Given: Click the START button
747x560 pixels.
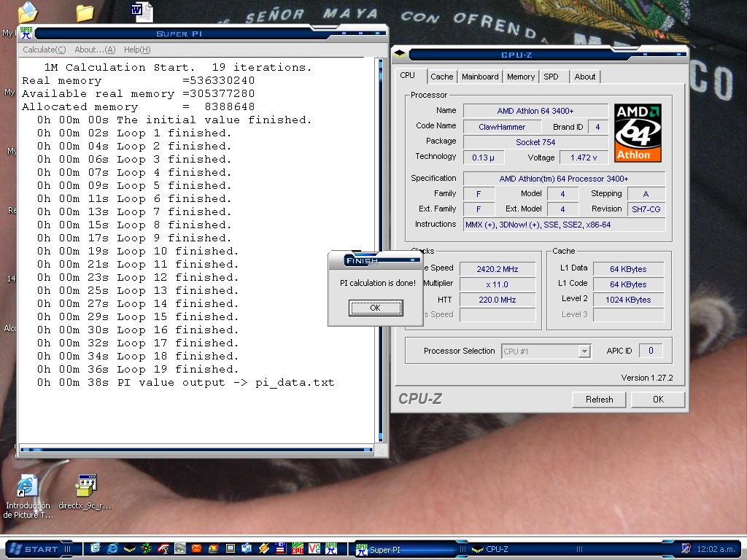Looking at the screenshot, I should (40, 549).
